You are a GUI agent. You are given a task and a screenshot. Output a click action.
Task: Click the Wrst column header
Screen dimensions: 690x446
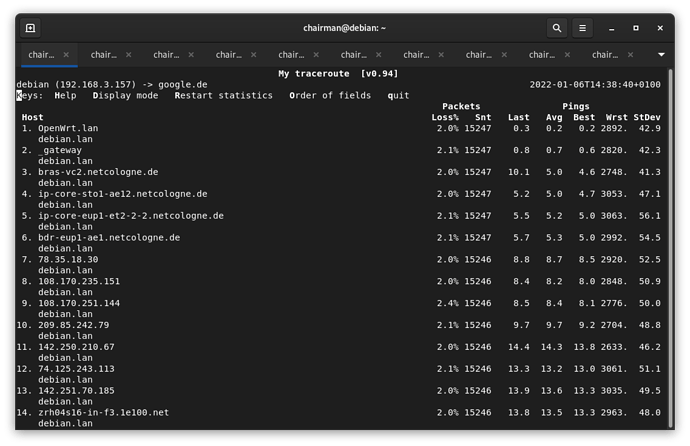coord(617,117)
